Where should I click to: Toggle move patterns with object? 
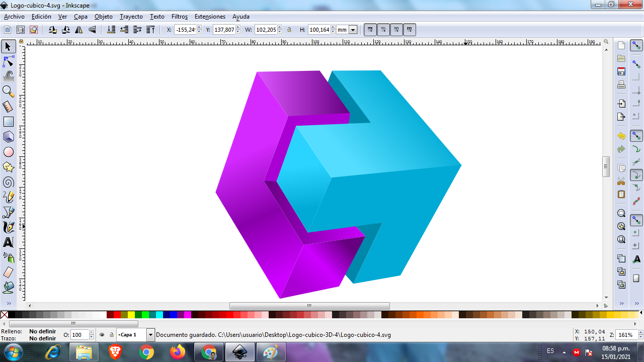click(x=410, y=30)
